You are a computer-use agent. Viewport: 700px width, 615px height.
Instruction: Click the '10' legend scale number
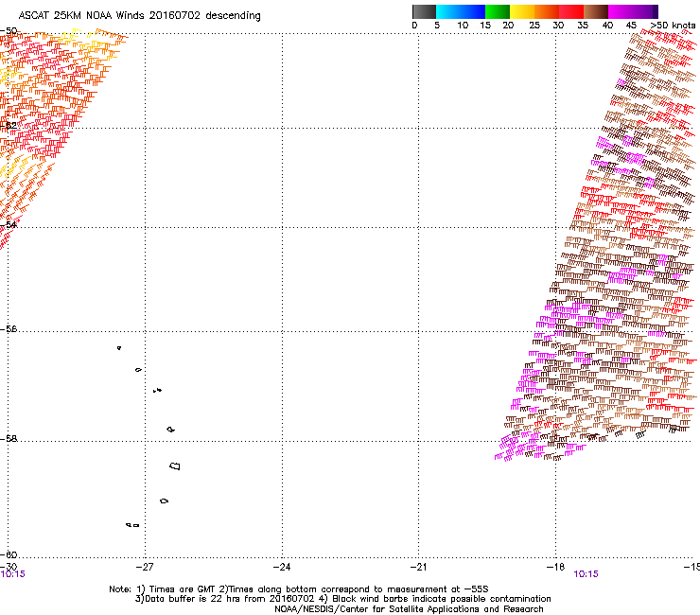(463, 26)
